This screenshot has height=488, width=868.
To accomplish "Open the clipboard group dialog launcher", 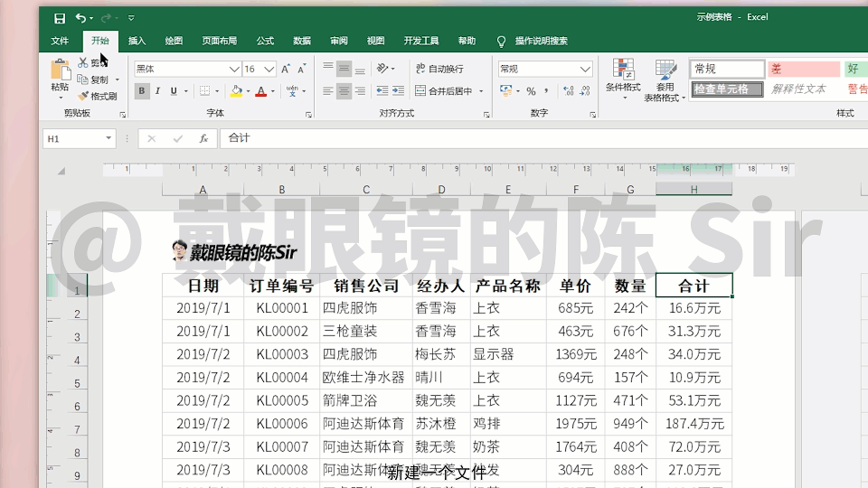I will pos(123,115).
